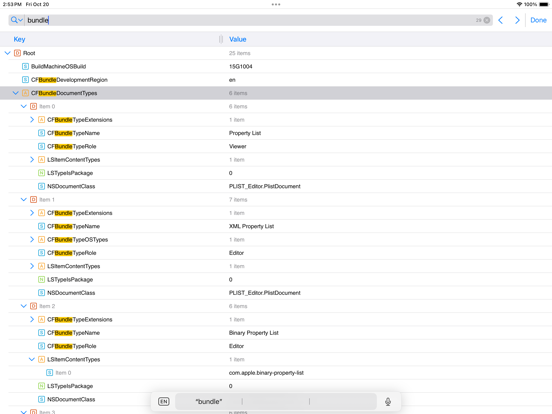The height and width of the screenshot is (414, 552).
Task: Jump to the next search match
Action: tap(517, 20)
